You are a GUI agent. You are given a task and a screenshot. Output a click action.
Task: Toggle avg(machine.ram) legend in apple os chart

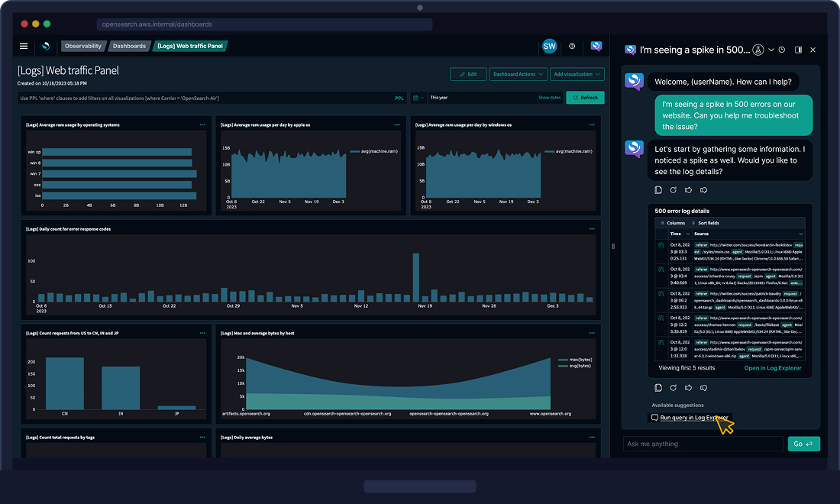point(374,151)
